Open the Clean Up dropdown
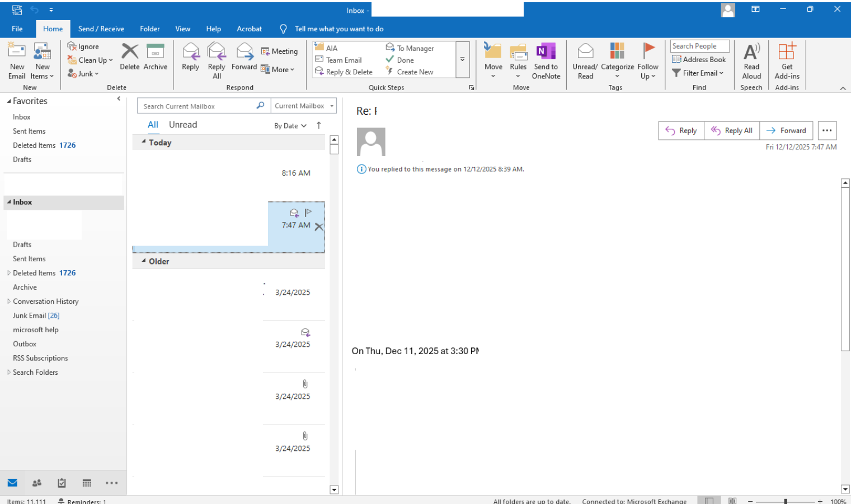Viewport: 851px width, 504px height. click(x=90, y=60)
